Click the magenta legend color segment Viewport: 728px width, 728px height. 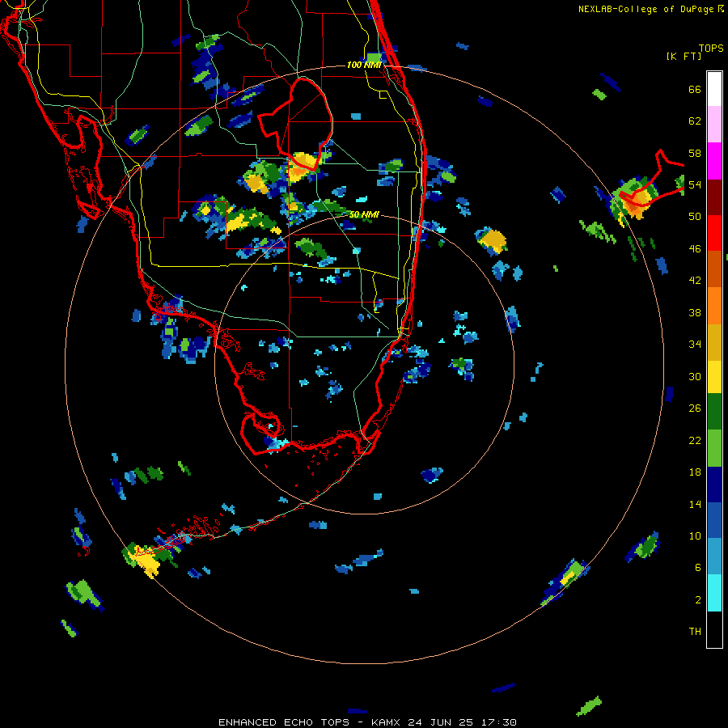pyautogui.click(x=714, y=161)
